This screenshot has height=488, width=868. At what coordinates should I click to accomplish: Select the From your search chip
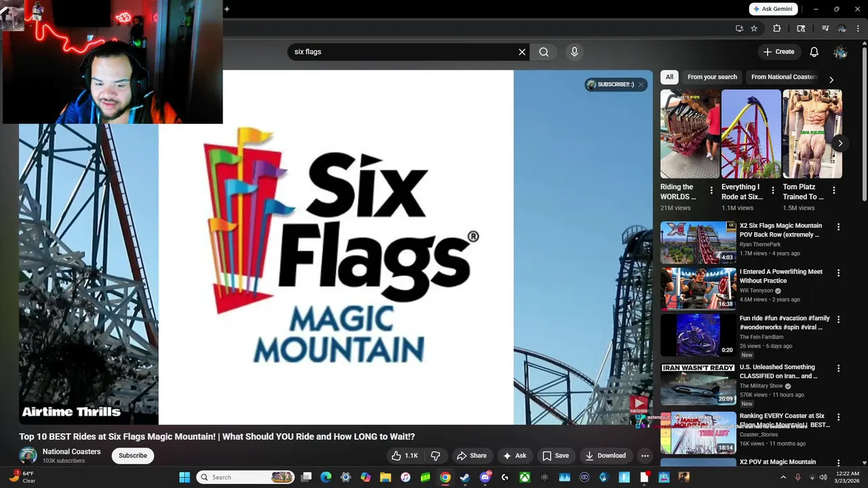click(x=712, y=77)
